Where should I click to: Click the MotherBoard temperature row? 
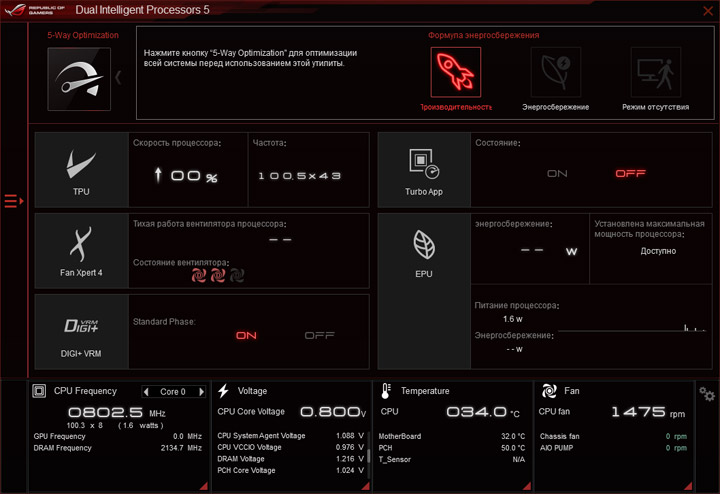452,436
